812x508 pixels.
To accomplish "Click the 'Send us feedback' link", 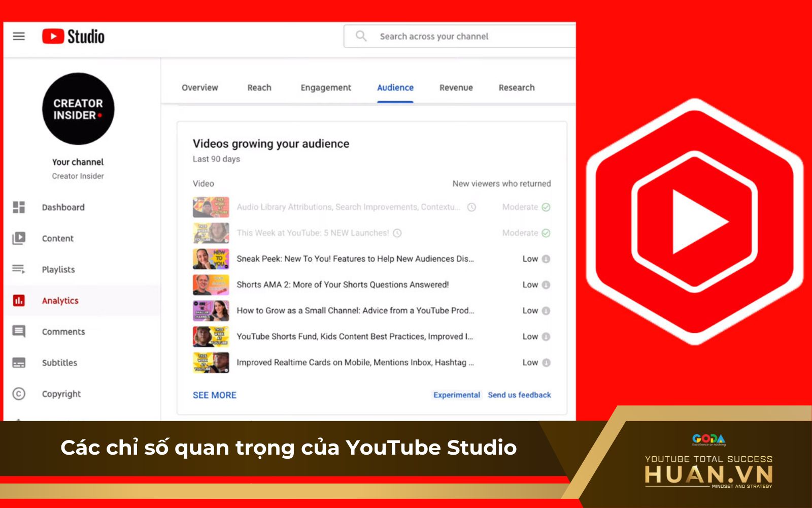I will click(519, 395).
